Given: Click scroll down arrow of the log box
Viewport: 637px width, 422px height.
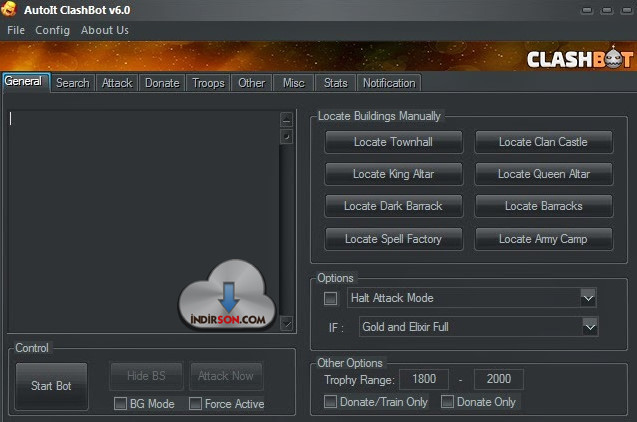Looking at the screenshot, I should tap(286, 324).
